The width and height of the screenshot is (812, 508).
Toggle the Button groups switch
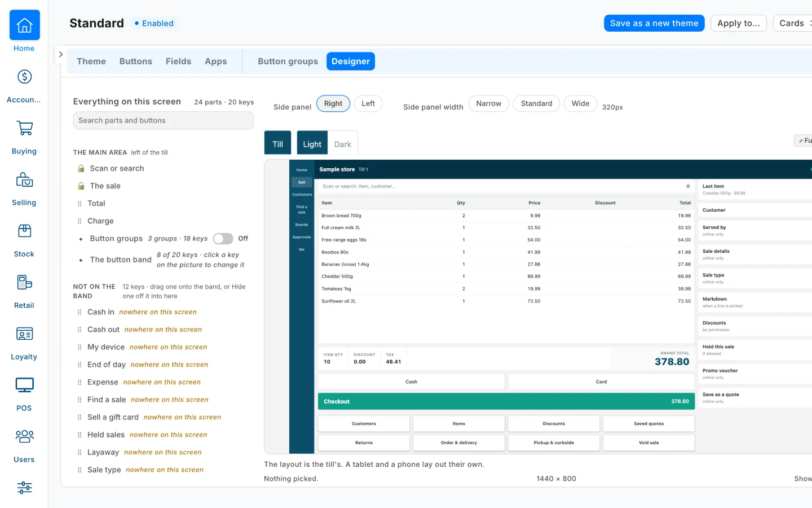(223, 239)
